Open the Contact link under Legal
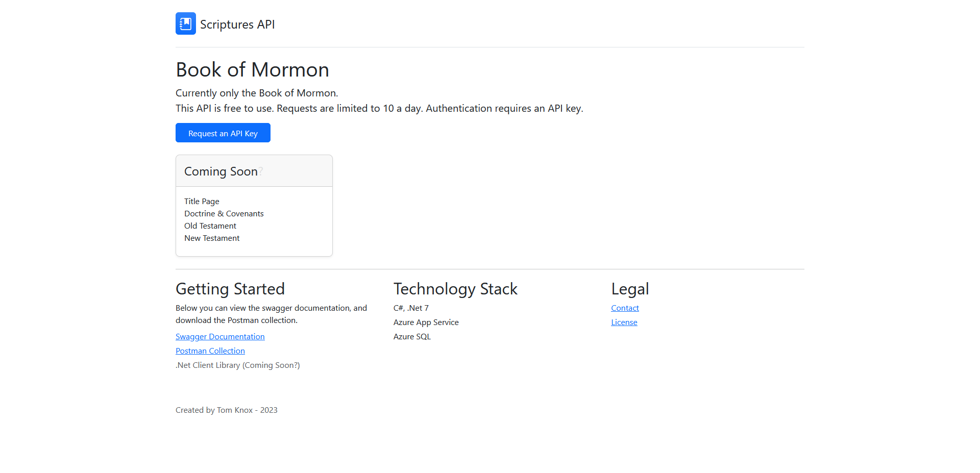 coord(625,308)
